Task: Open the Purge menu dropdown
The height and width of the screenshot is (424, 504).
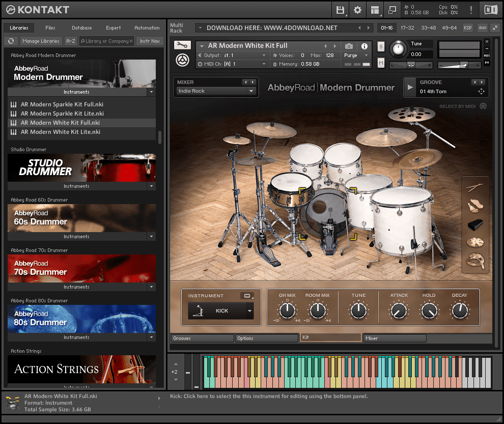Action: [x=356, y=55]
